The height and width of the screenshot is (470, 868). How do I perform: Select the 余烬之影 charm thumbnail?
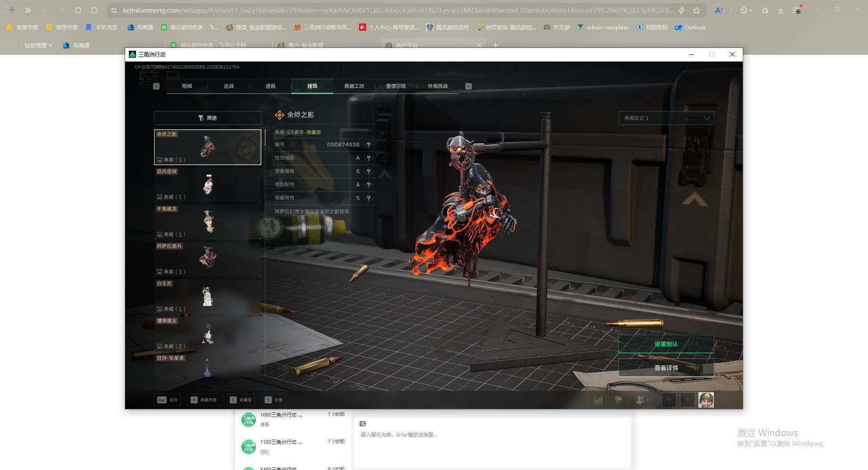208,147
